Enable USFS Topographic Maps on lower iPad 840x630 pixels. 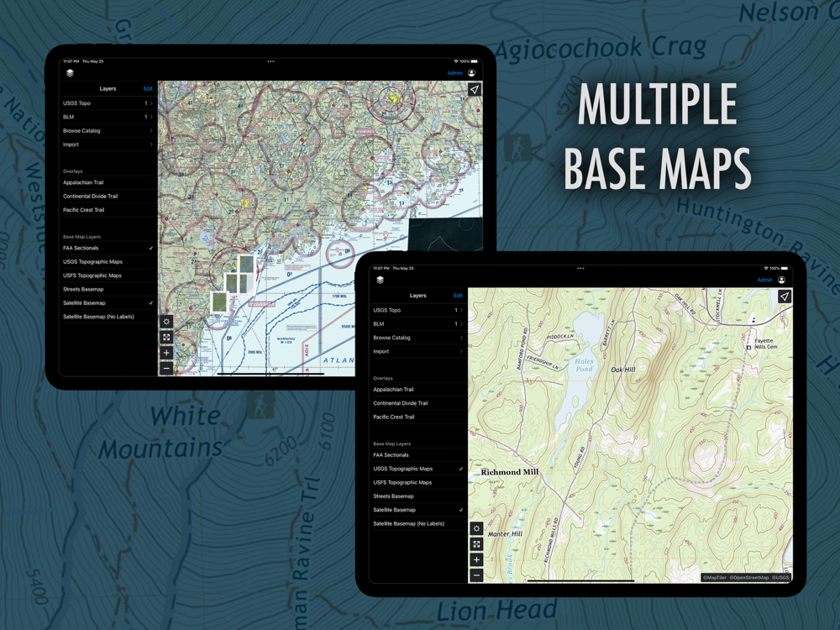click(417, 483)
